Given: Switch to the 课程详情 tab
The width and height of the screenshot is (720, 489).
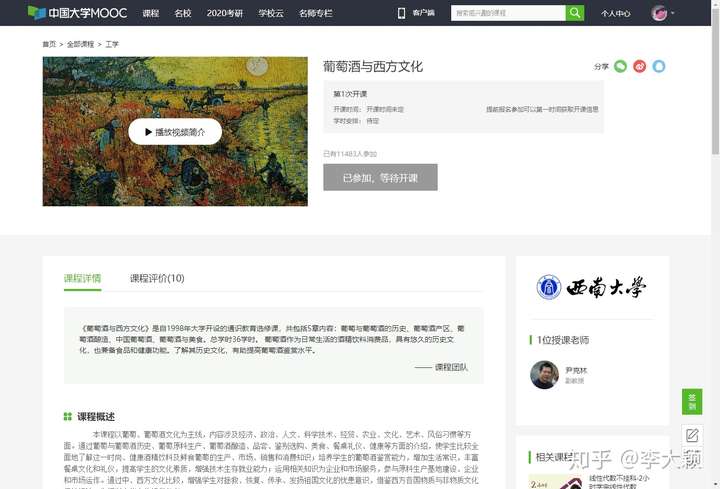Looking at the screenshot, I should coord(82,278).
